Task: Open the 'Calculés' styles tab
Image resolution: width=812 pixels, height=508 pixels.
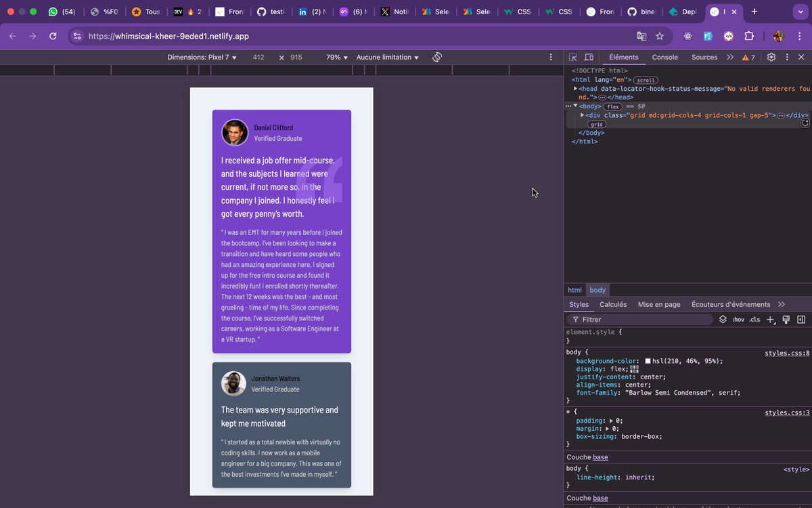Action: point(613,304)
